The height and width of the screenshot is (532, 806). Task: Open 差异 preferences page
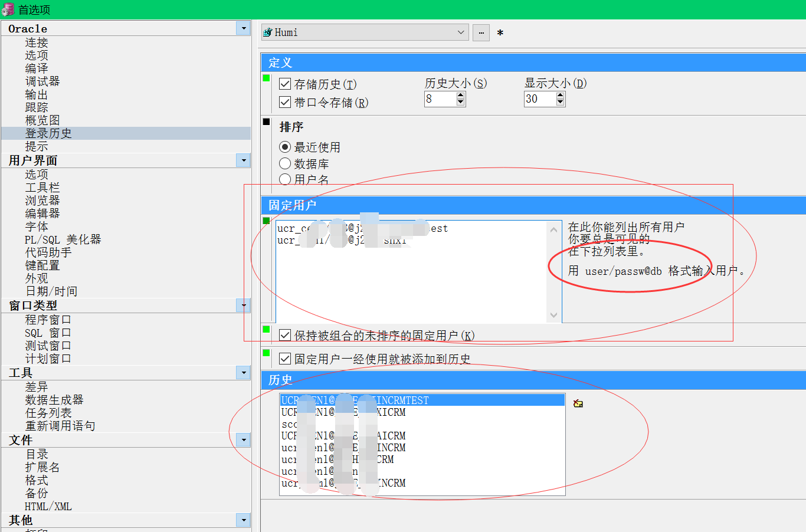point(37,387)
